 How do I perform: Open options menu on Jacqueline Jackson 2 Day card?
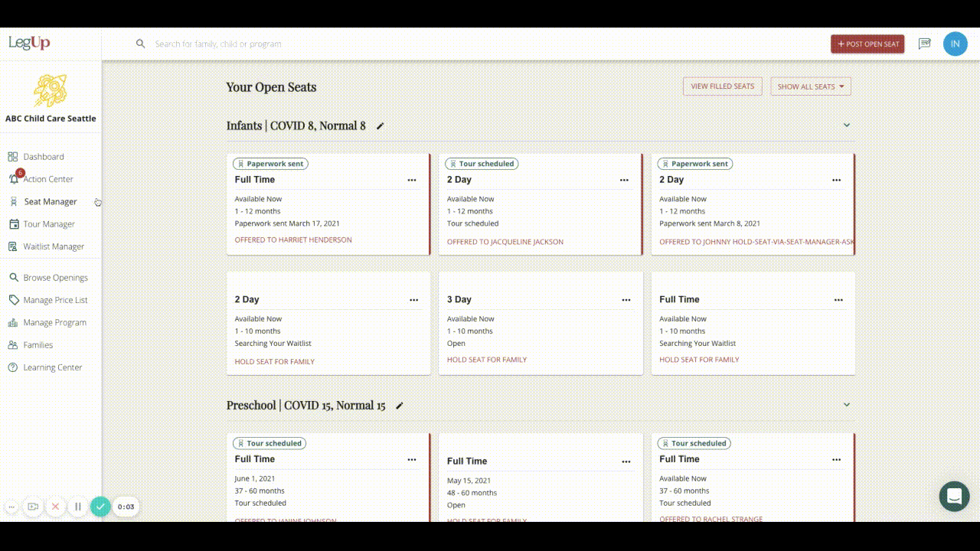[624, 181]
